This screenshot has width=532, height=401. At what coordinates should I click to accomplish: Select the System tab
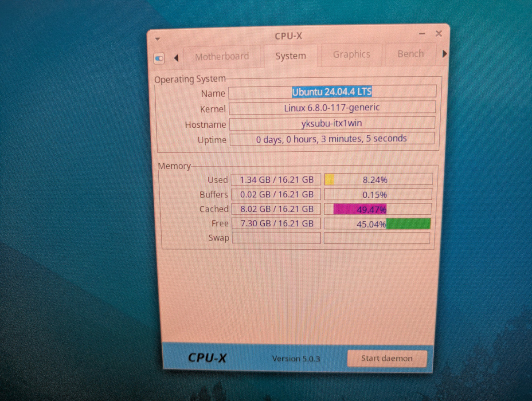(290, 56)
